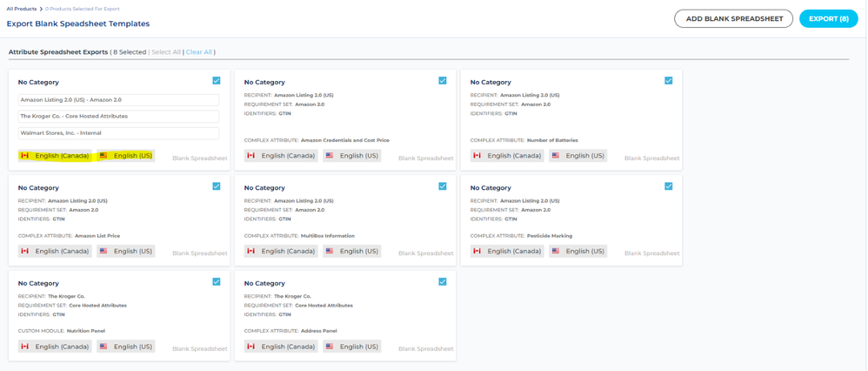Click Blank Spreadsheet label on Pesticide Marking card
The image size is (868, 371).
[652, 253]
